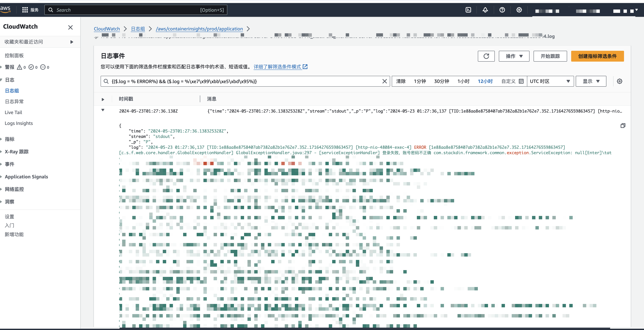Screen dimensions: 644x330
Task: Select the 1分钟 time range
Action: click(420, 81)
